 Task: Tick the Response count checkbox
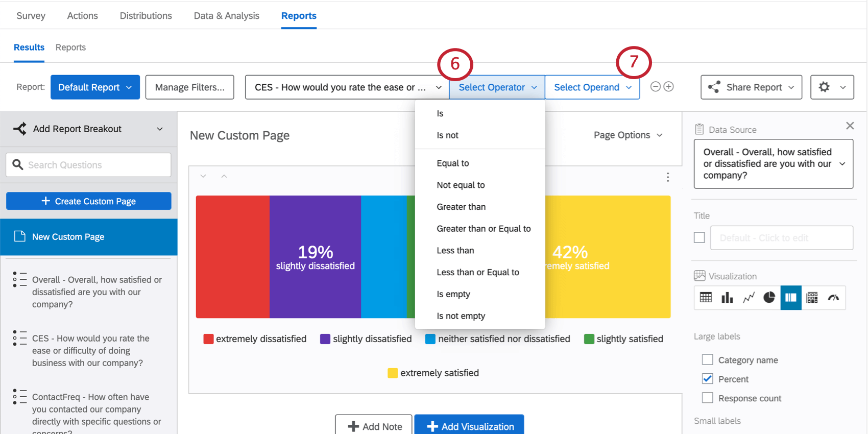[708, 398]
